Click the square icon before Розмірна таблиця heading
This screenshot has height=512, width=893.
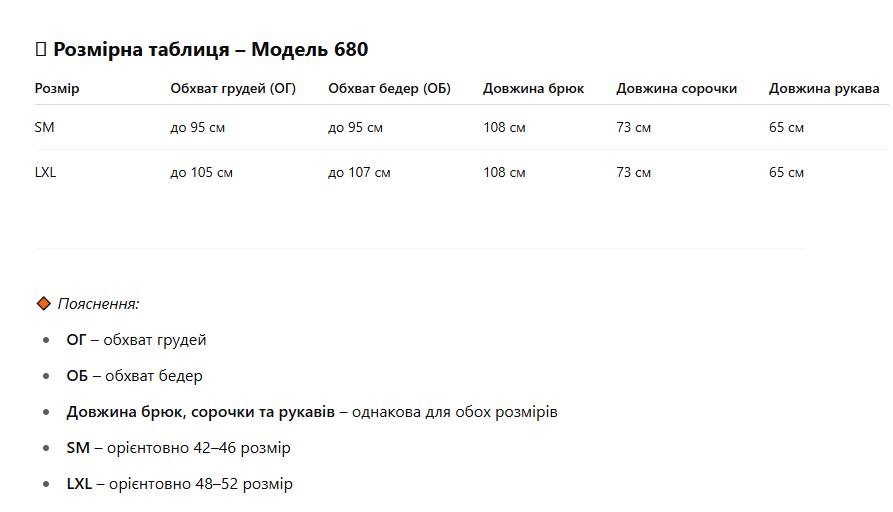40,50
